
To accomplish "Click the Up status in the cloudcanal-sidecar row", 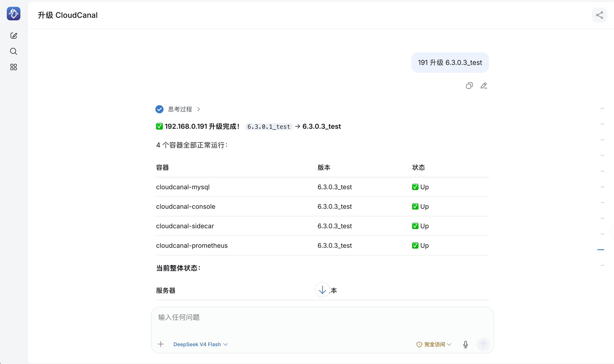I will point(420,226).
